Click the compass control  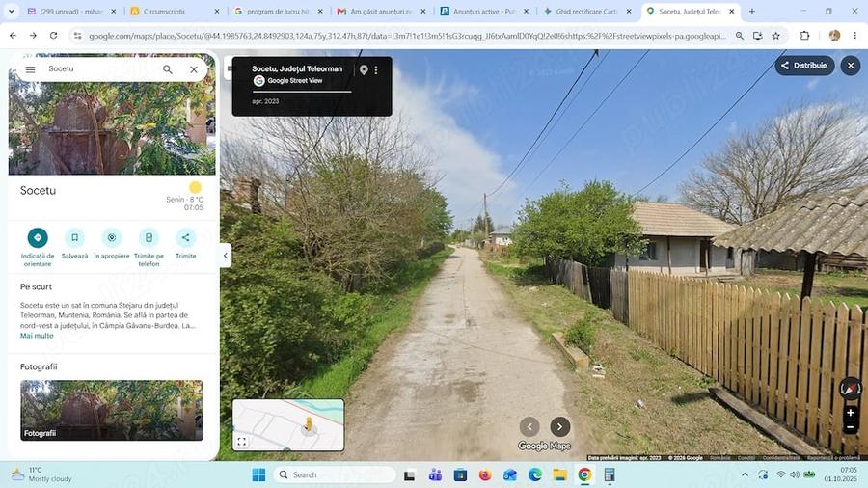pos(850,389)
